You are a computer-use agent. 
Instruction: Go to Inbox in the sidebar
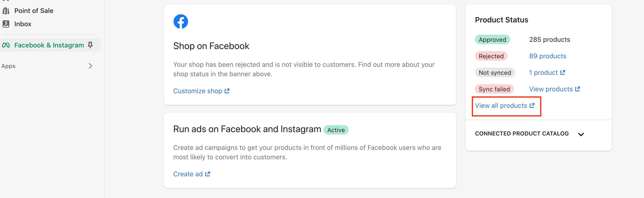click(x=23, y=24)
